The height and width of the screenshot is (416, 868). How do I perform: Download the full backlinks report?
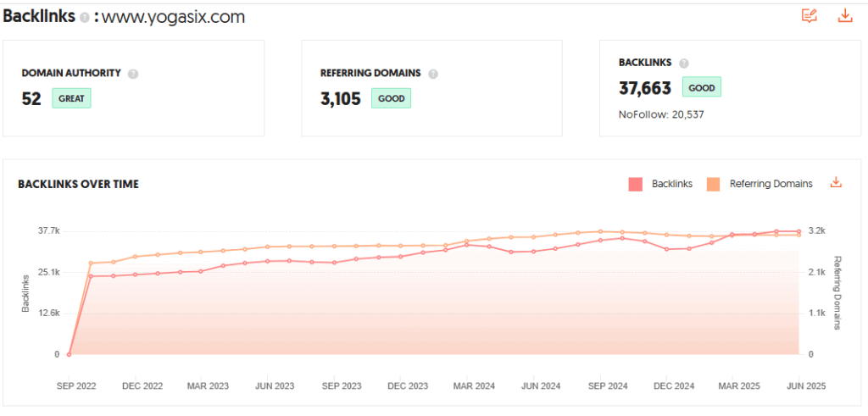(845, 15)
